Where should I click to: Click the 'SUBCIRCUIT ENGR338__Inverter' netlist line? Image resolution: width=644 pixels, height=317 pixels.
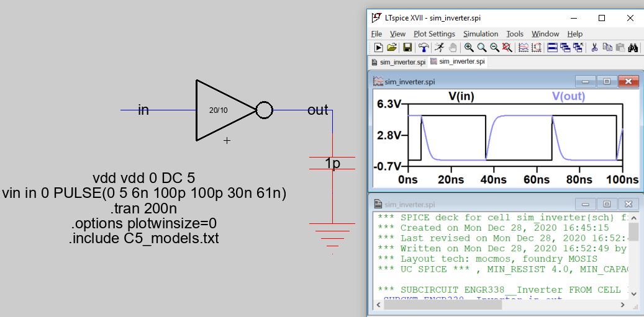tap(503, 290)
